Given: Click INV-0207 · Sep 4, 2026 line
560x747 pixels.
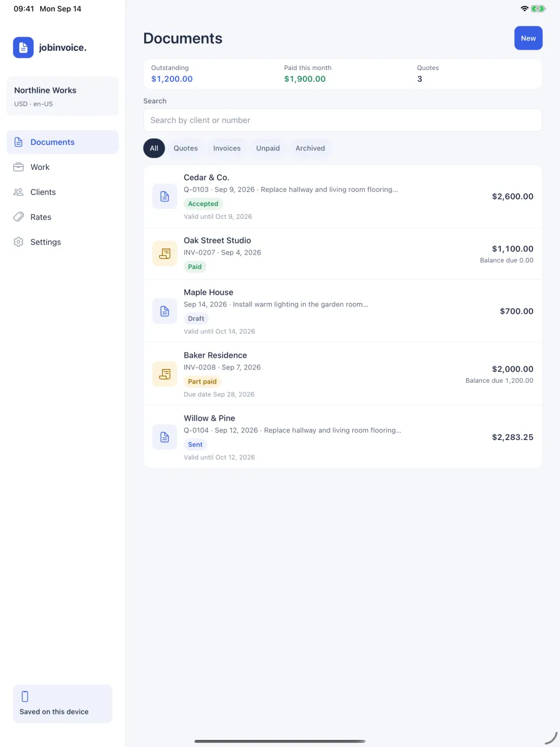Looking at the screenshot, I should click(x=222, y=253).
